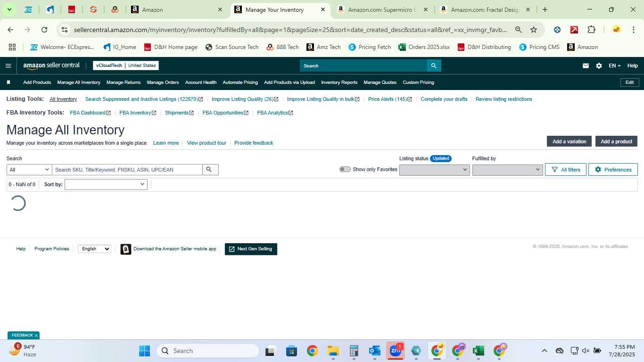Open Calculator from the taskbar
This screenshot has width=644, height=362.
tap(354, 351)
